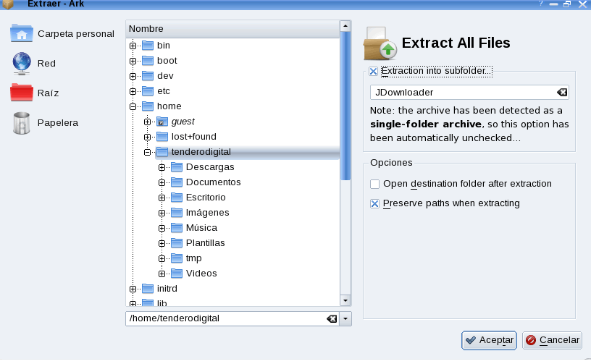Clear the JDownloader subfolder text field
591x364 pixels.
point(561,93)
